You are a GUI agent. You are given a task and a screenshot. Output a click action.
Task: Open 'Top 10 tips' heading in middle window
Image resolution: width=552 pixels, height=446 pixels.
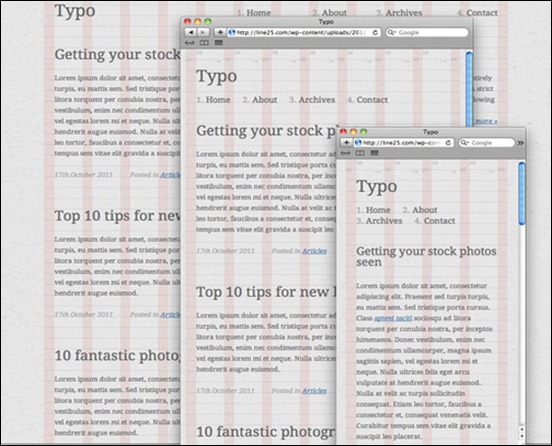coord(266,292)
